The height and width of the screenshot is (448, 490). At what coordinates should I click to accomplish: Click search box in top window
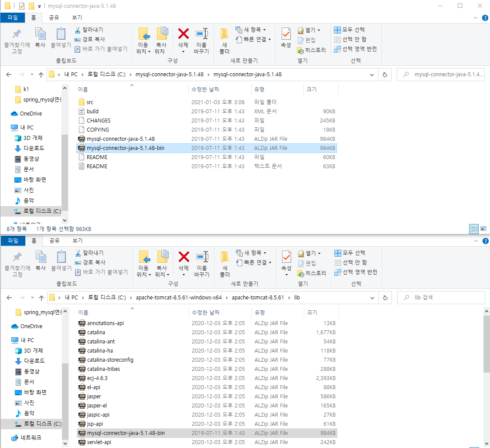(441, 75)
